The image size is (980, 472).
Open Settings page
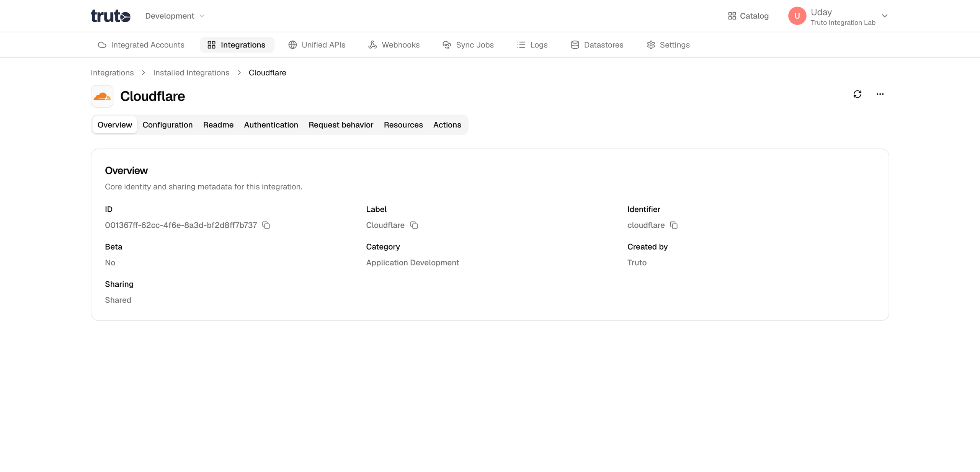pos(668,45)
